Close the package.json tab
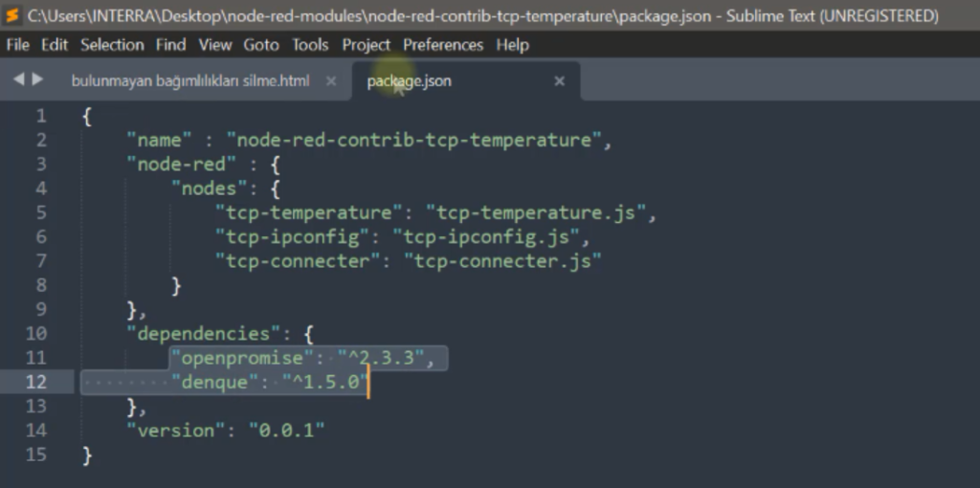980x488 pixels. click(559, 81)
